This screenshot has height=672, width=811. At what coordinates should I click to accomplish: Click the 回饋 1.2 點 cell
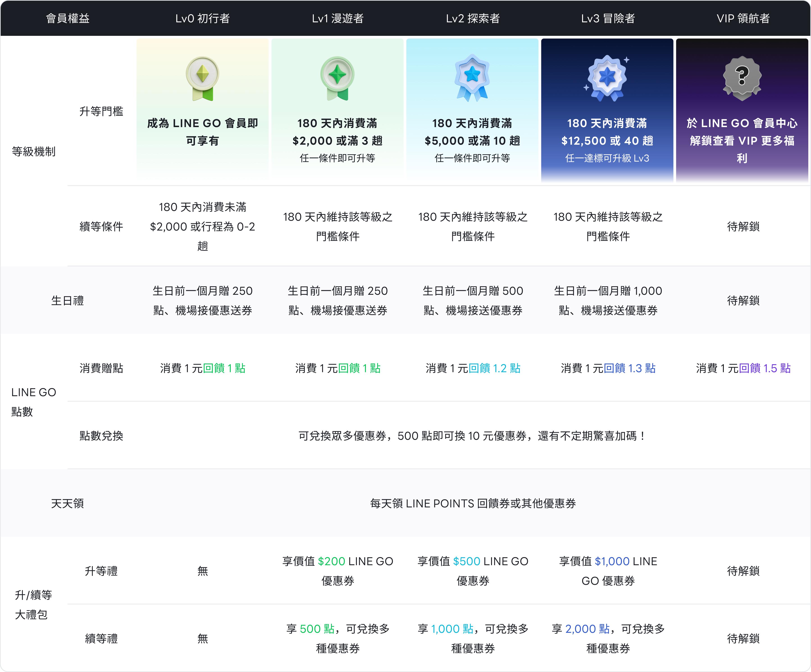click(x=473, y=368)
